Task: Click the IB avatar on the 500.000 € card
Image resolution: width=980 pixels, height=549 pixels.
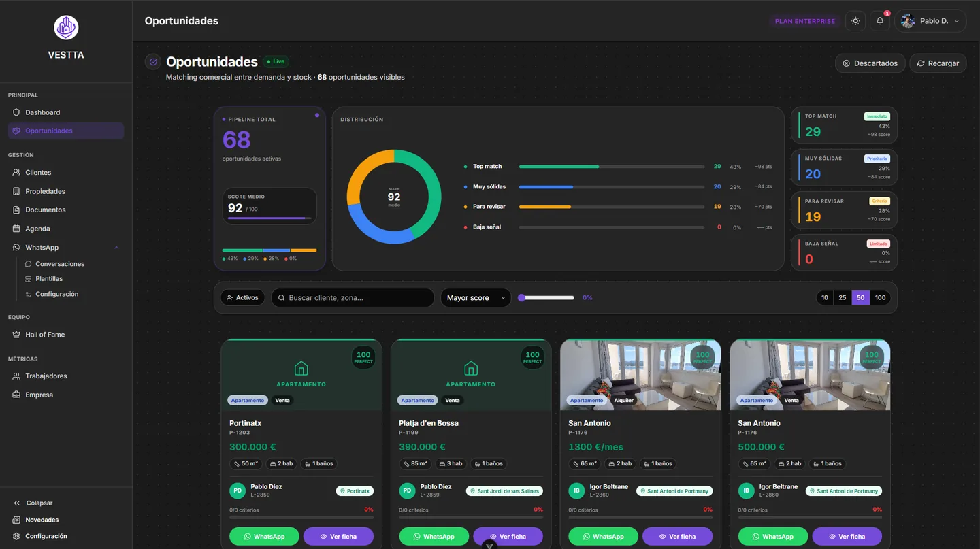Action: 746,490
